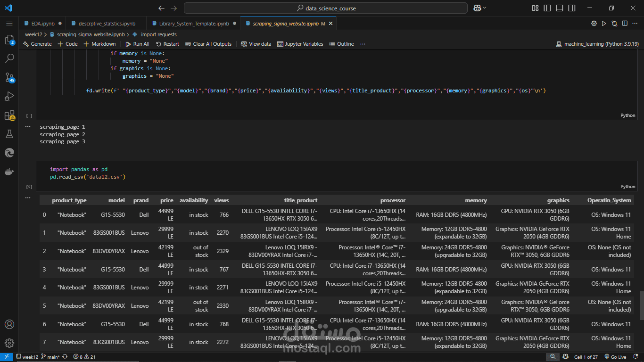The height and width of the screenshot is (362, 644).
Task: Go back with the left arrow
Action: (x=162, y=8)
